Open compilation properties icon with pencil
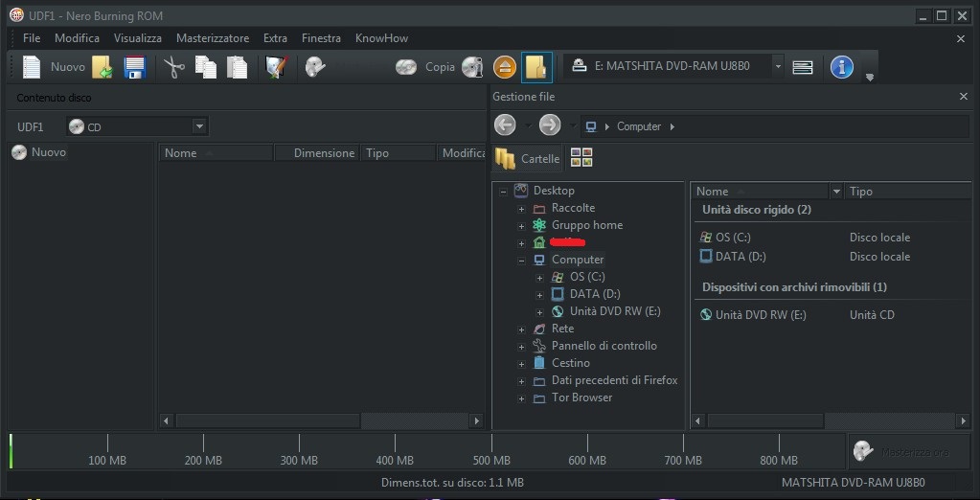The image size is (980, 500). (276, 67)
